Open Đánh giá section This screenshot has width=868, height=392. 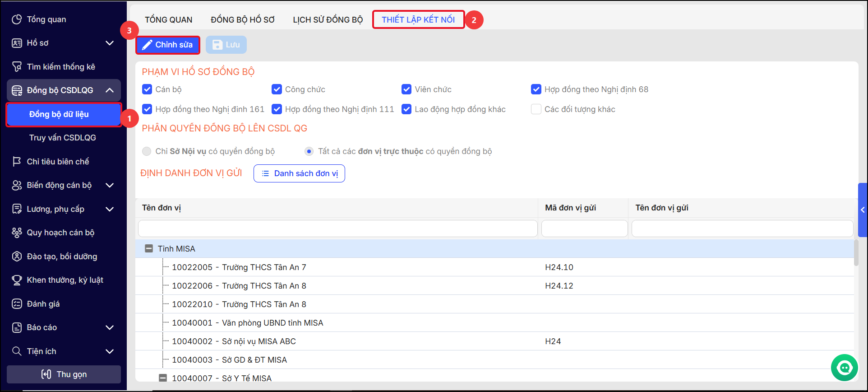coord(43,304)
